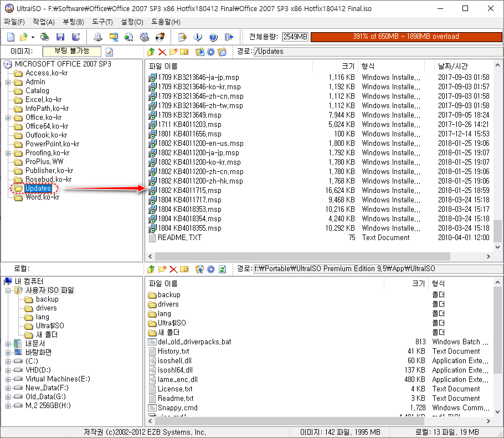Open the information bubble toolbar icon
This screenshot has width=504, height=438.
click(x=198, y=37)
